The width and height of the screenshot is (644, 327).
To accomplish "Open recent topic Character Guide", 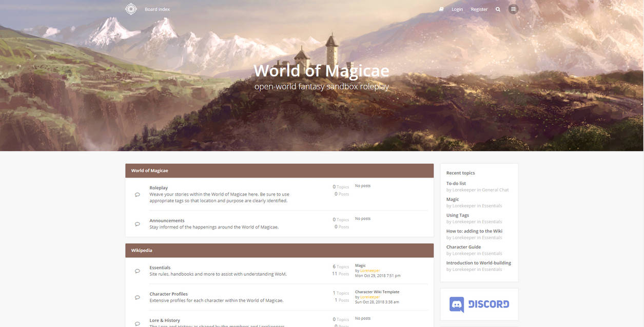I will pyautogui.click(x=463, y=247).
